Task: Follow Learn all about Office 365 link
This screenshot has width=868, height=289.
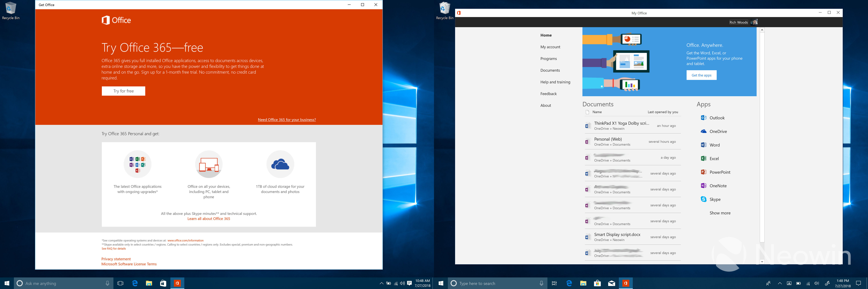Action: pos(209,219)
